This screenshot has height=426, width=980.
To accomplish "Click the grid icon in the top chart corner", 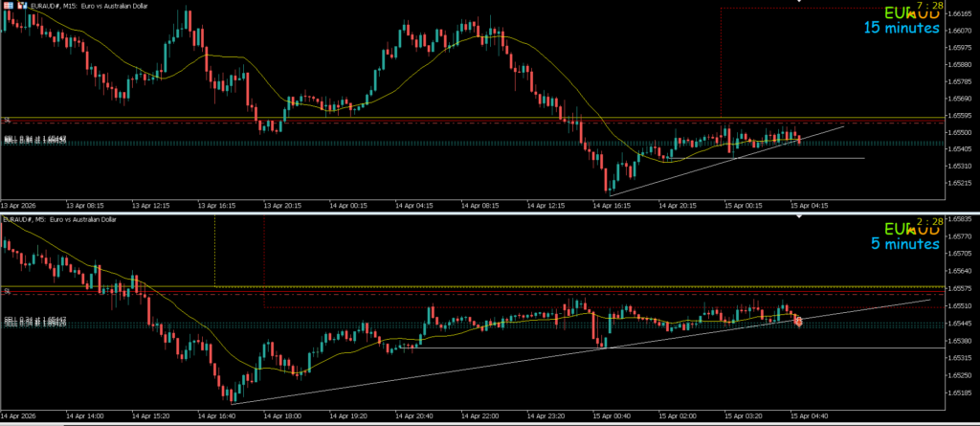I will pyautogui.click(x=6, y=8).
